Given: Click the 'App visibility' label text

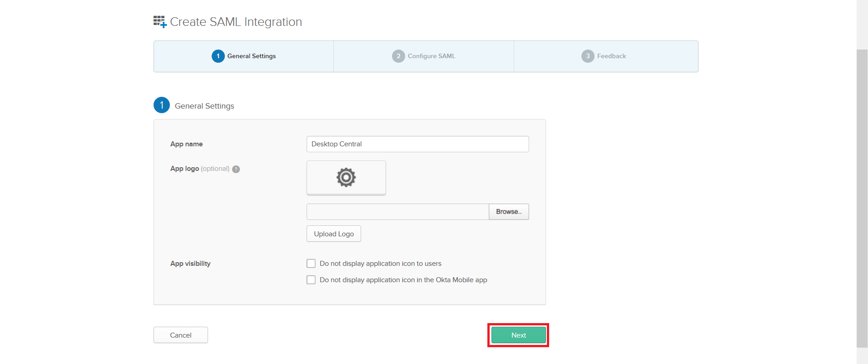Looking at the screenshot, I should click(x=190, y=264).
